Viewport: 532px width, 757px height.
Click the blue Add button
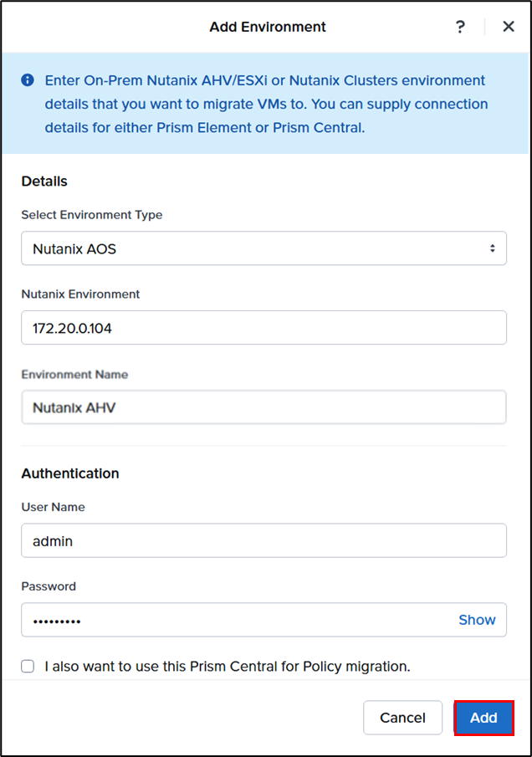coord(483,718)
